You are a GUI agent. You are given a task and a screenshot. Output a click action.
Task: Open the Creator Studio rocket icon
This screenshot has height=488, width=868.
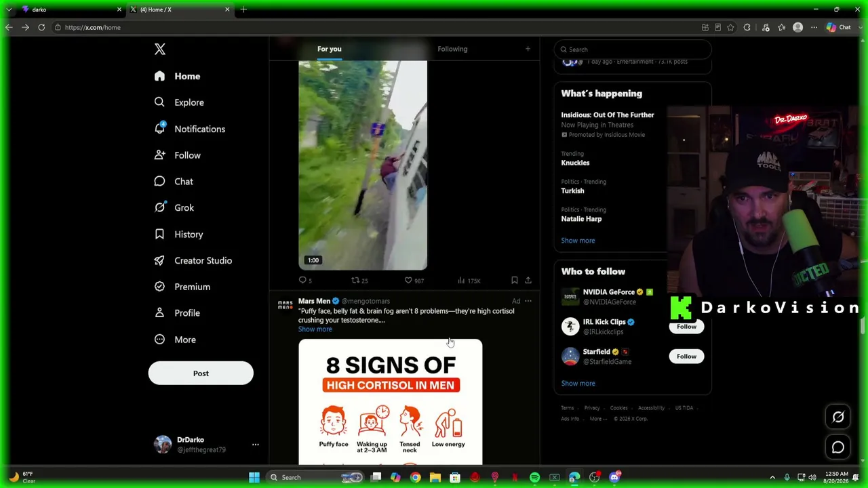tap(159, 260)
